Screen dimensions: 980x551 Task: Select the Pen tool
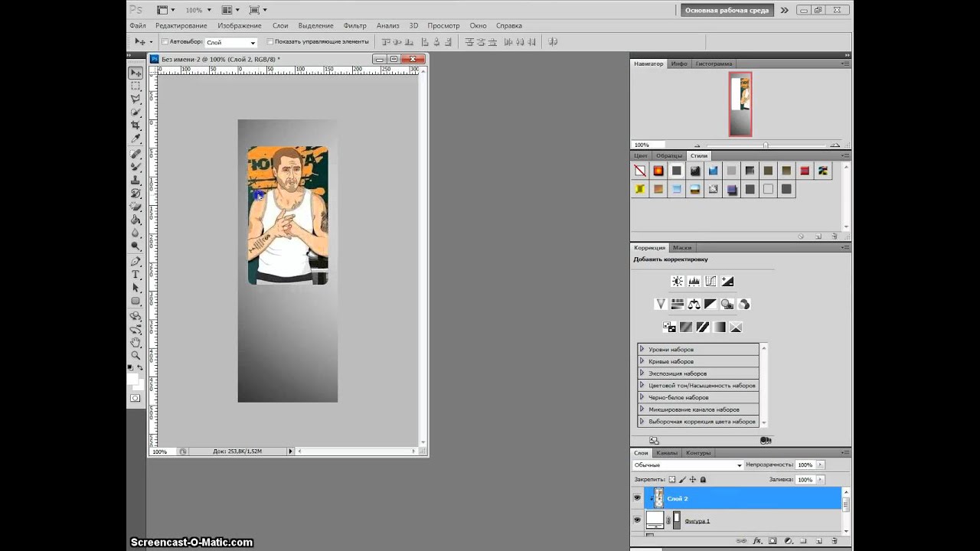136,261
